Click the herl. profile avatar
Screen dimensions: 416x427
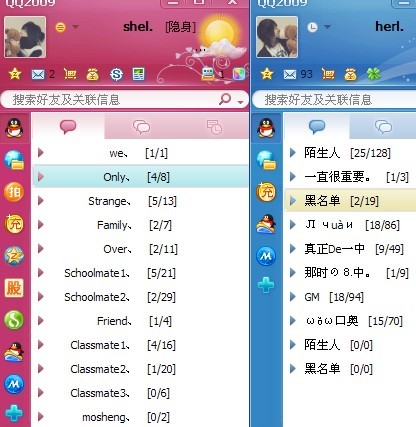(277, 37)
